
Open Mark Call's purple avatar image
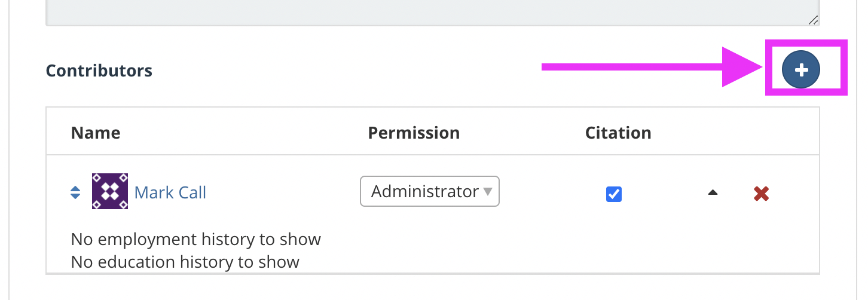[x=110, y=191]
